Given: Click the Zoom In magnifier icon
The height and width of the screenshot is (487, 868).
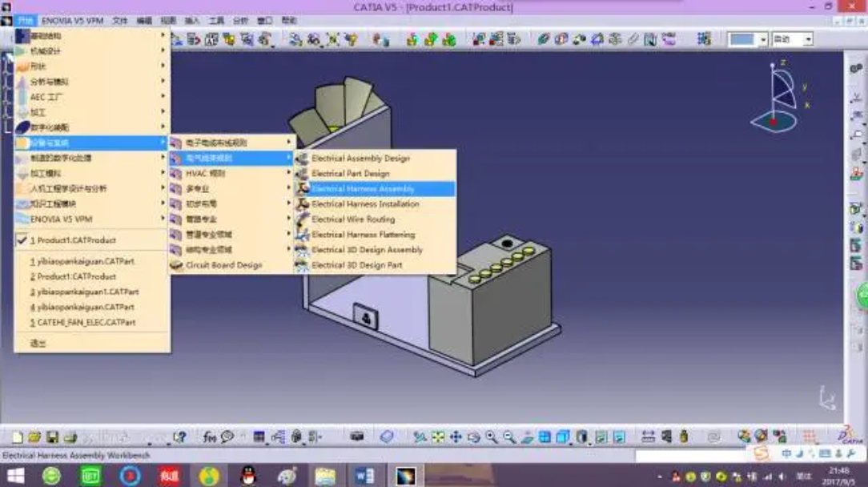Looking at the screenshot, I should coord(491,437).
